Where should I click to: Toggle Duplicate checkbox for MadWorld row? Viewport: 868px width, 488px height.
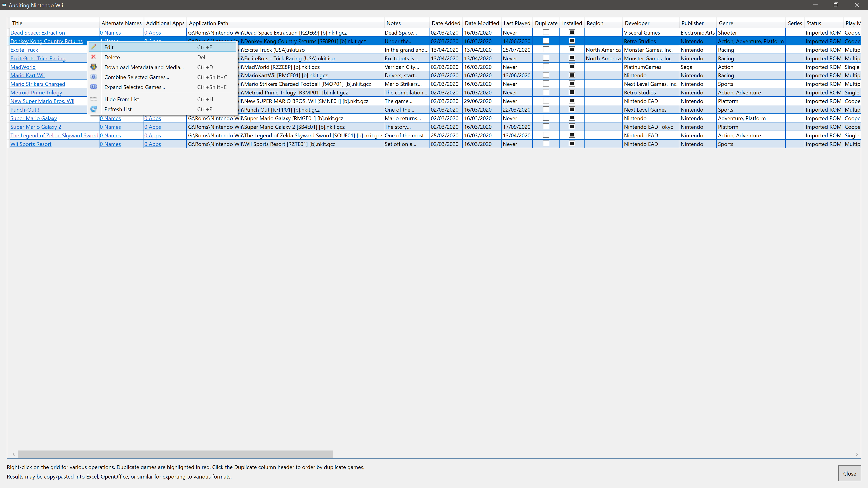[546, 66]
